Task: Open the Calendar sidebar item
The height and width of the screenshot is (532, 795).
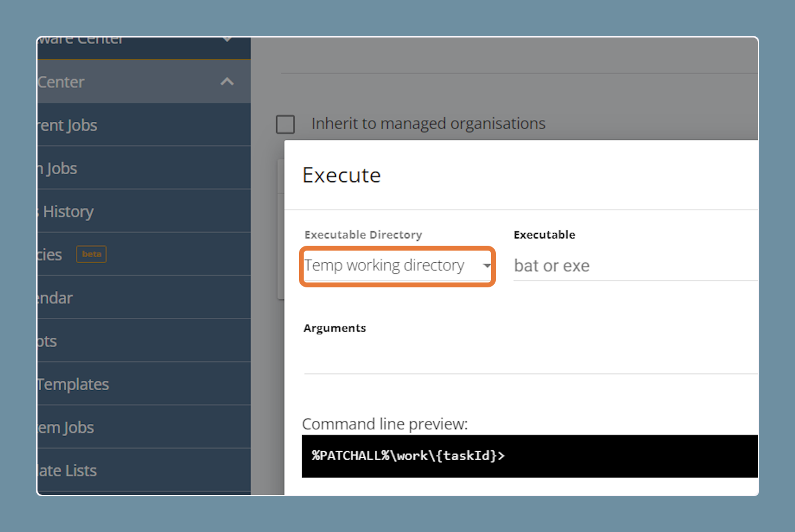Action: [144, 298]
